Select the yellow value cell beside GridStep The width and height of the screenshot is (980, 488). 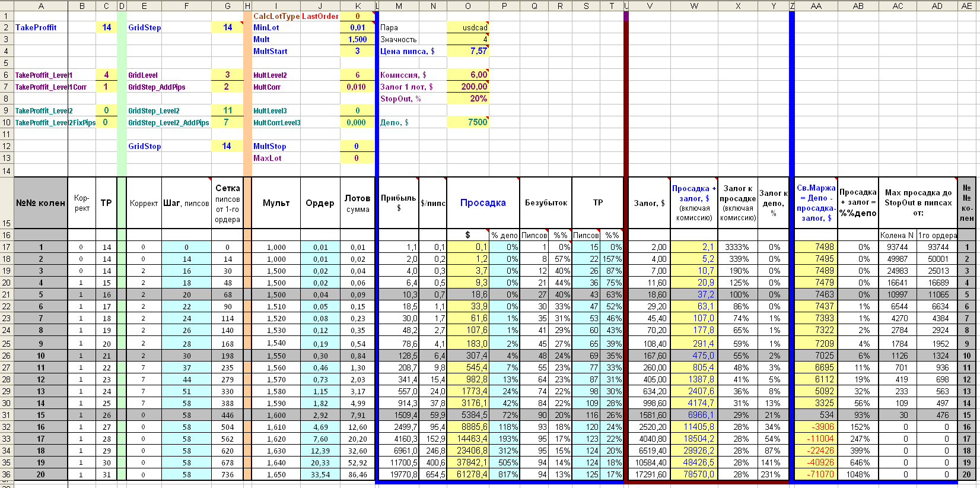(228, 27)
